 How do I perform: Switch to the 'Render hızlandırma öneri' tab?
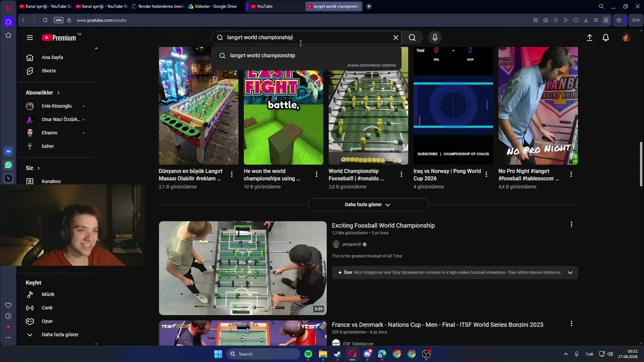pos(157,7)
